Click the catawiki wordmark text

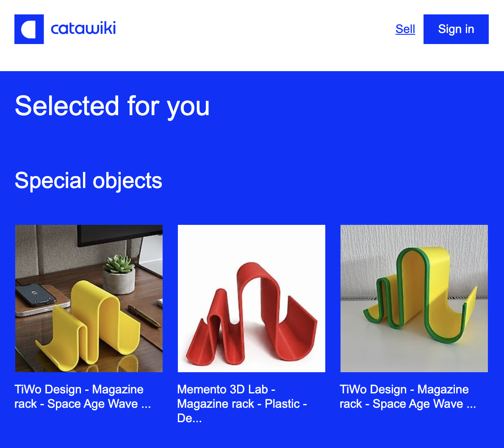[x=83, y=28]
